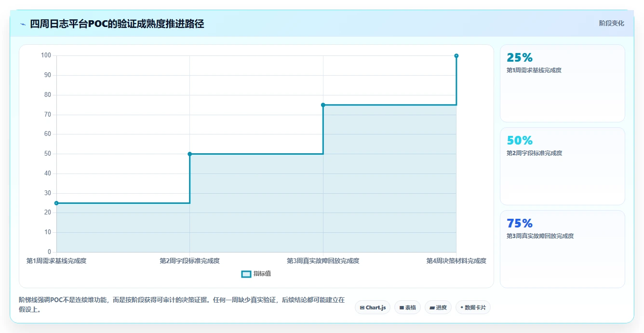
Task: Click the 进度 tag pill
Action: (438, 307)
